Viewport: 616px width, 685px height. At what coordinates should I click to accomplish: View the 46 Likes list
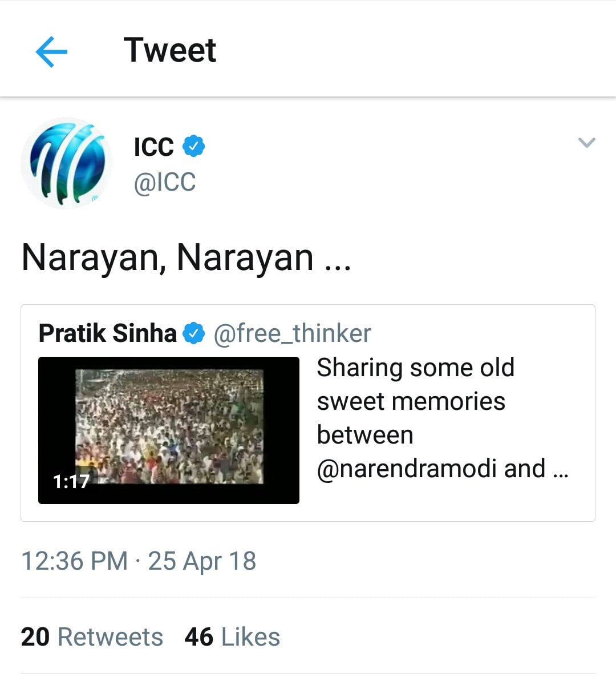232,637
